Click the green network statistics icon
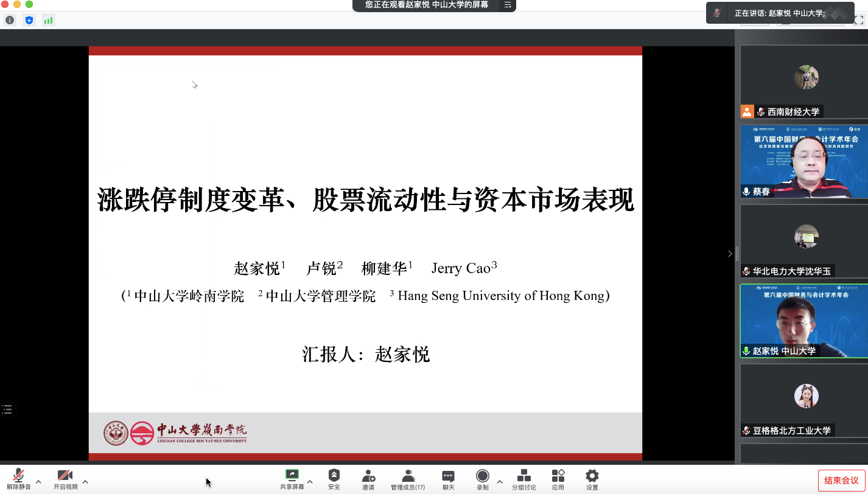Viewport: 868px width, 494px height. [x=48, y=20]
